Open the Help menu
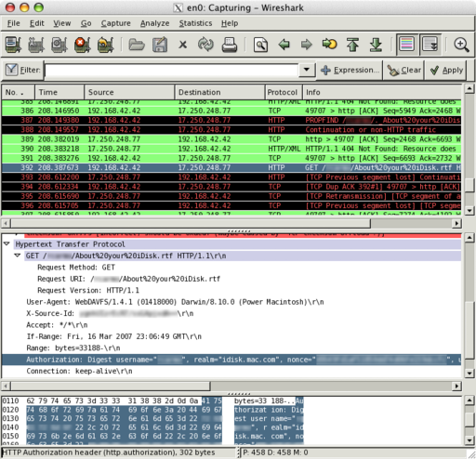This screenshot has width=476, height=459. tap(230, 23)
